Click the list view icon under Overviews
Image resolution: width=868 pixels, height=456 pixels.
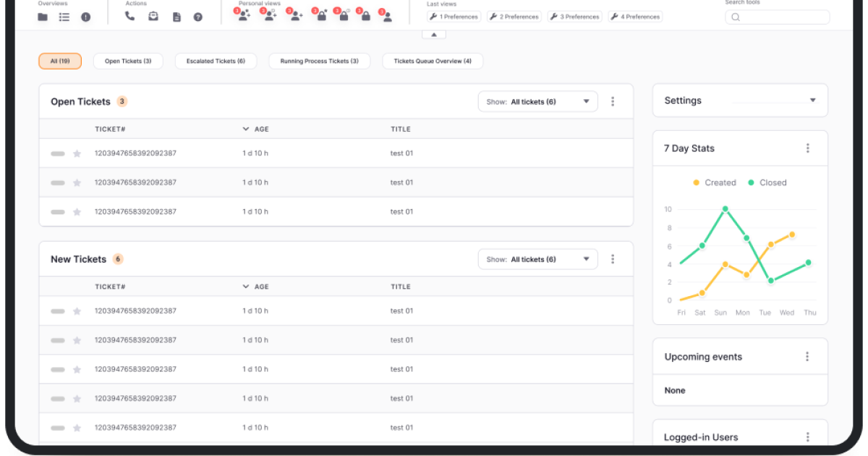click(x=64, y=17)
